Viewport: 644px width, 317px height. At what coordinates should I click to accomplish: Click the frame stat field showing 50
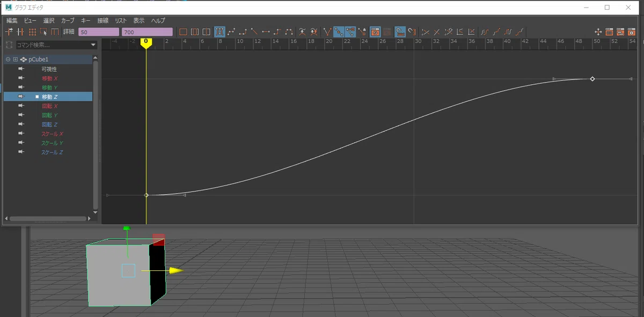(99, 32)
